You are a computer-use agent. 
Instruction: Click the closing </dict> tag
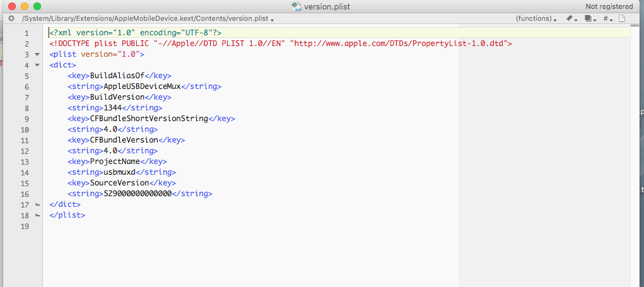tap(65, 204)
